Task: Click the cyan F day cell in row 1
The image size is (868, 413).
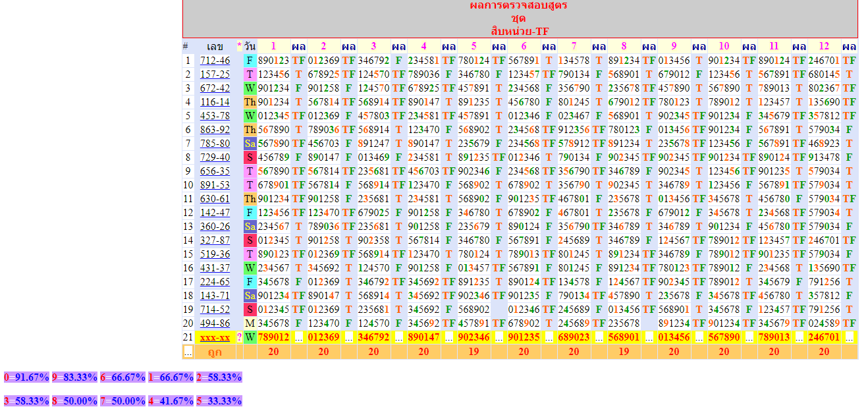Action: pos(250,61)
